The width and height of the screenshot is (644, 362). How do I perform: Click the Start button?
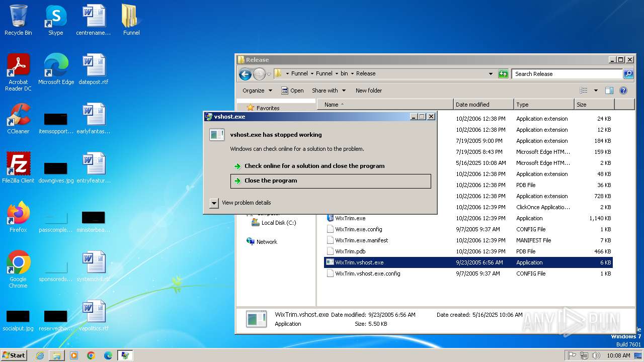coord(14,355)
